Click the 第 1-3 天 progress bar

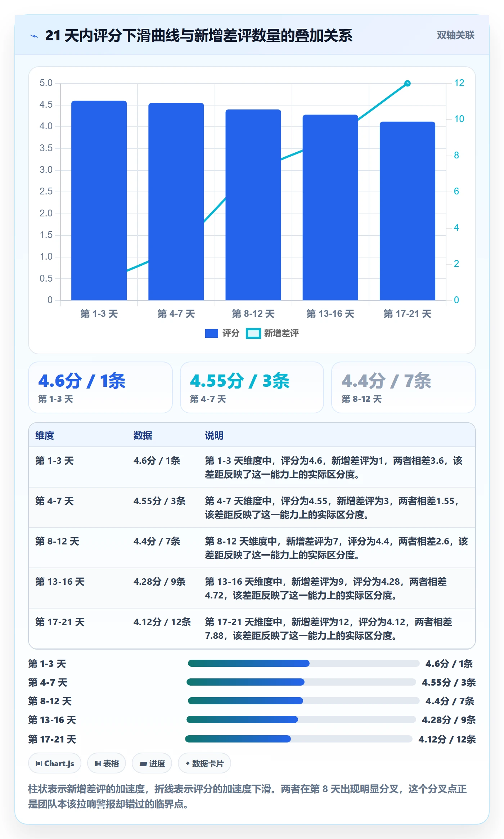point(303,663)
